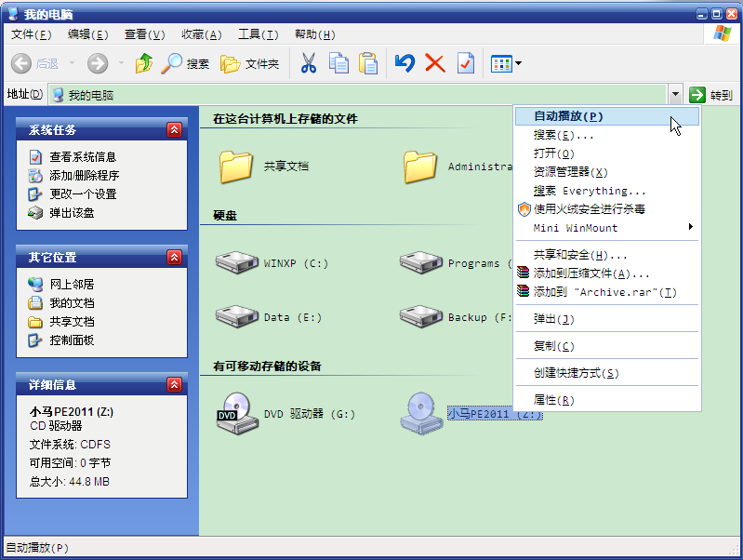Select the Backup (F:) drive icon

[420, 317]
